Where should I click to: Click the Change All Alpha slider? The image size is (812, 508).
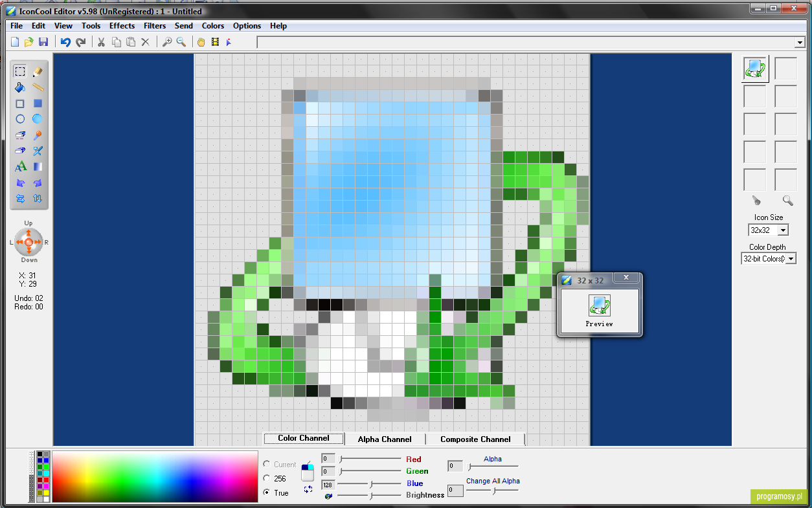[x=493, y=491]
